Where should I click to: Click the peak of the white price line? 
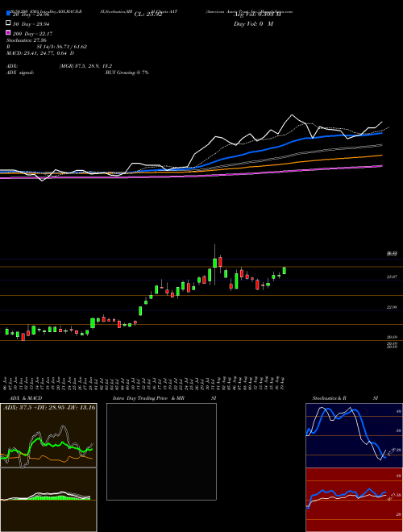point(292,115)
